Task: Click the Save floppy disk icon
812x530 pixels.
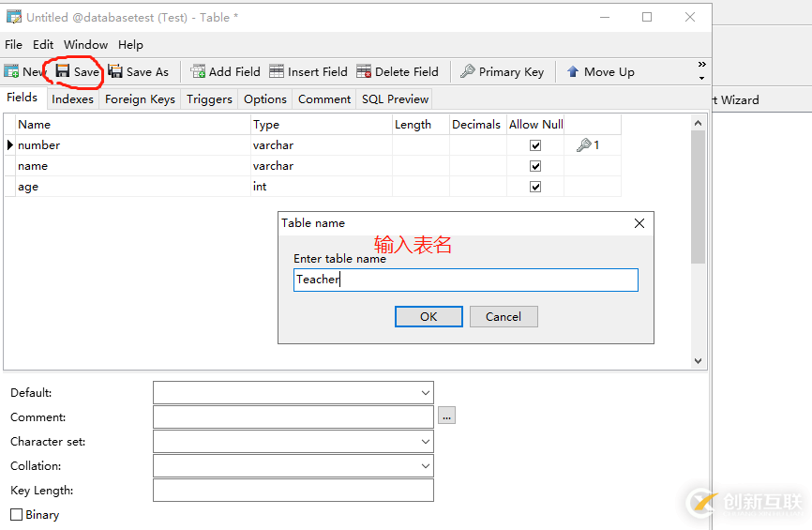Action: pyautogui.click(x=63, y=70)
